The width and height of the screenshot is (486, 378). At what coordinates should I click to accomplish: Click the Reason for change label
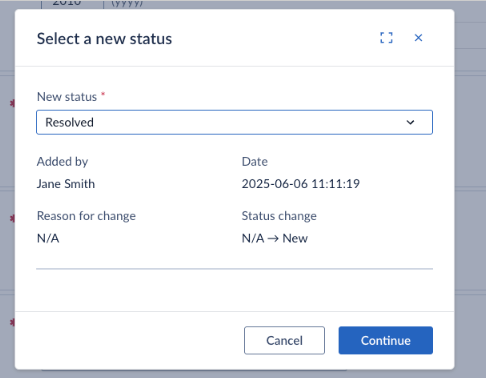point(86,216)
